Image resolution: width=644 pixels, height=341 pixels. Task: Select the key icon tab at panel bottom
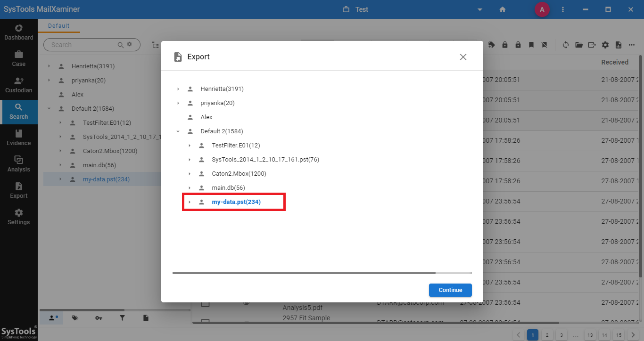click(99, 318)
